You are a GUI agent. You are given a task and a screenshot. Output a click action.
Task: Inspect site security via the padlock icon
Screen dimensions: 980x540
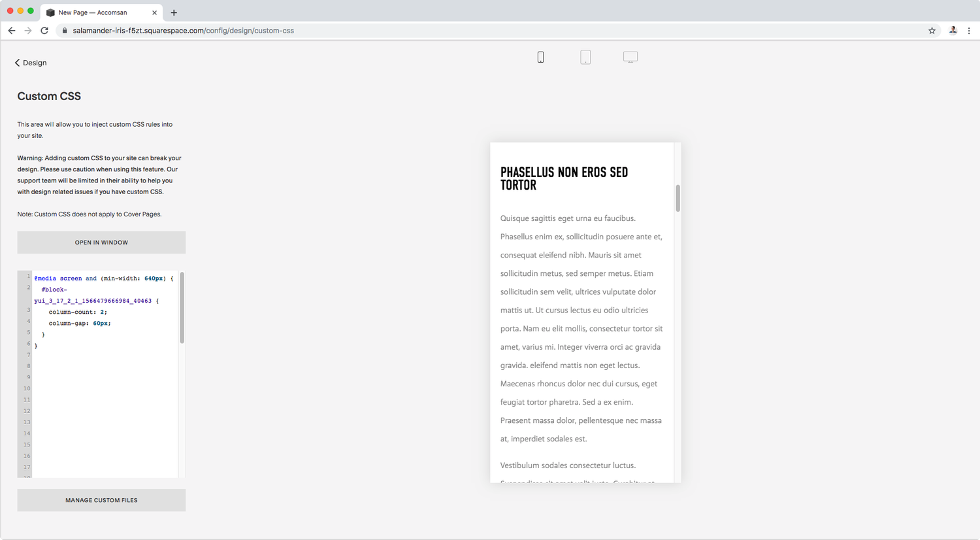click(x=64, y=30)
